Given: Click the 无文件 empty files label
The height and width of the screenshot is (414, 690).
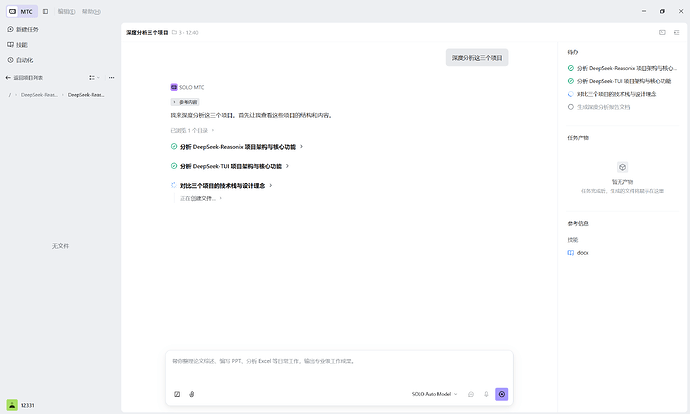Looking at the screenshot, I should (60, 246).
